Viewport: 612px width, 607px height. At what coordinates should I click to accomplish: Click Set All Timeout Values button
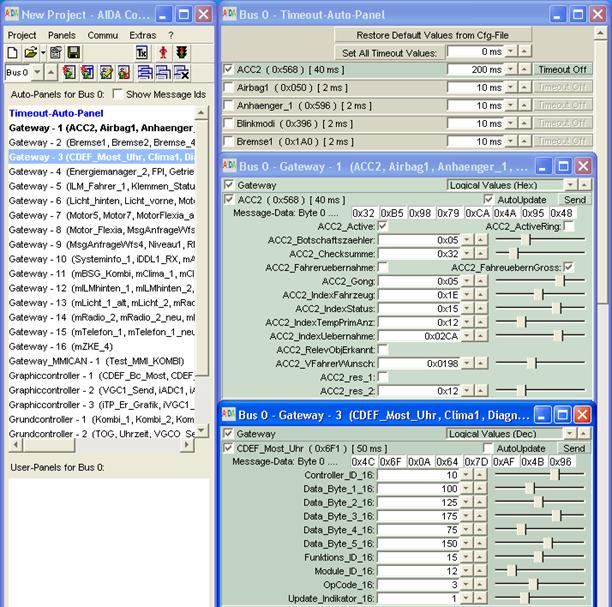389,53
